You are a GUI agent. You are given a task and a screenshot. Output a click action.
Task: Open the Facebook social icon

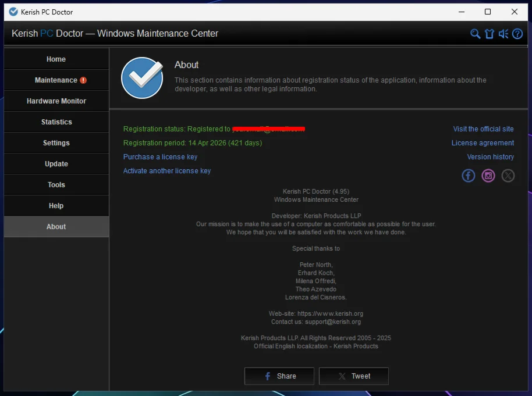468,176
